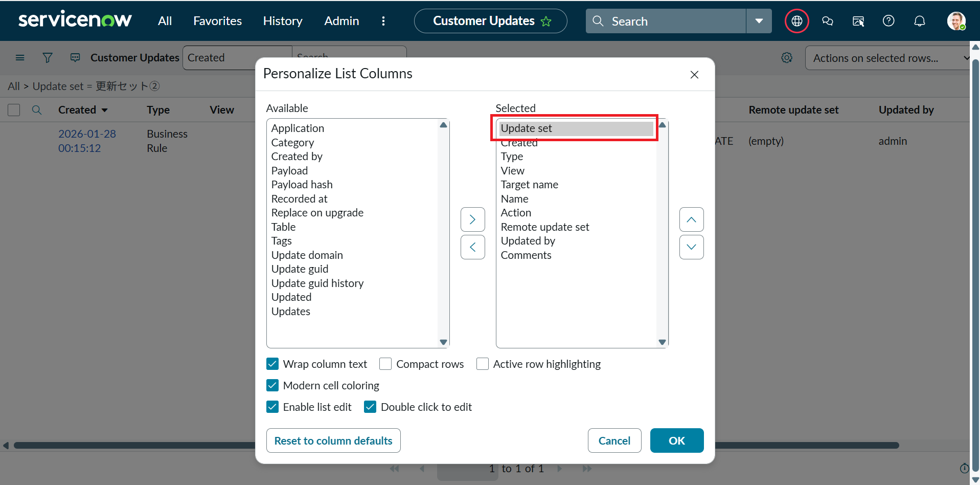Click the globe scope selector icon
This screenshot has height=485, width=980.
(x=796, y=21)
